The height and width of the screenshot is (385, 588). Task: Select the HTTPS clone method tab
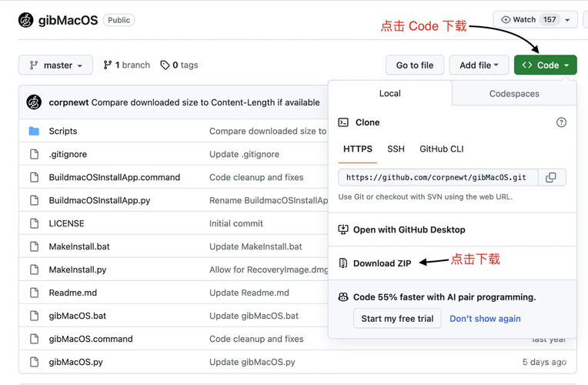point(358,149)
